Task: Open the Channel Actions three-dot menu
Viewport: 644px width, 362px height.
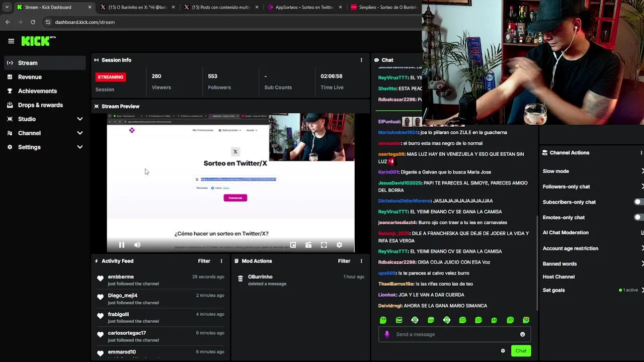Action: coord(641,153)
